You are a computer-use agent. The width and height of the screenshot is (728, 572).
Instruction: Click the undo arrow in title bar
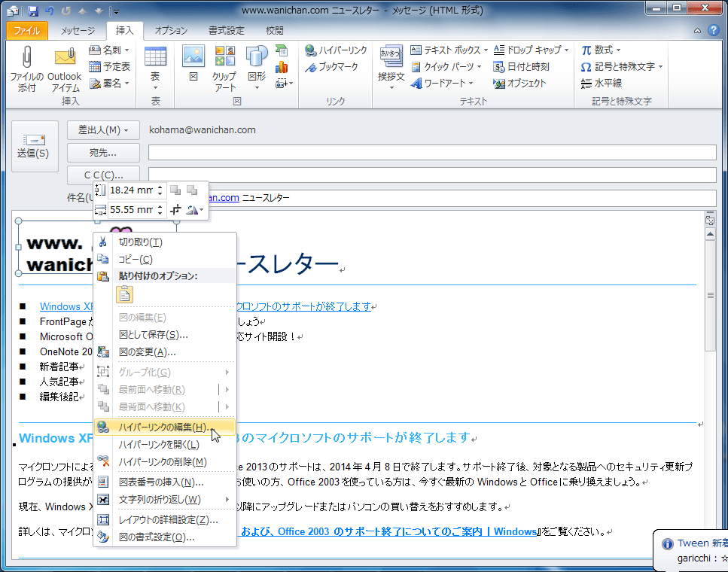[50, 11]
